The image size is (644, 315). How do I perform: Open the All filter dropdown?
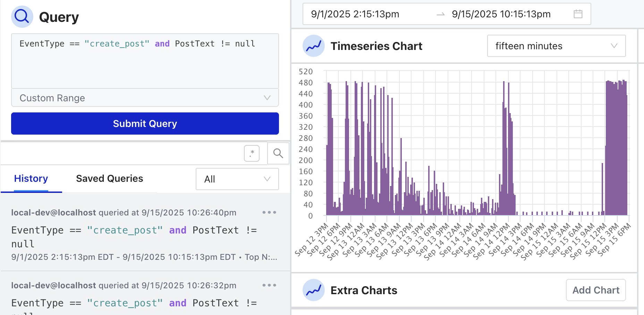(237, 179)
